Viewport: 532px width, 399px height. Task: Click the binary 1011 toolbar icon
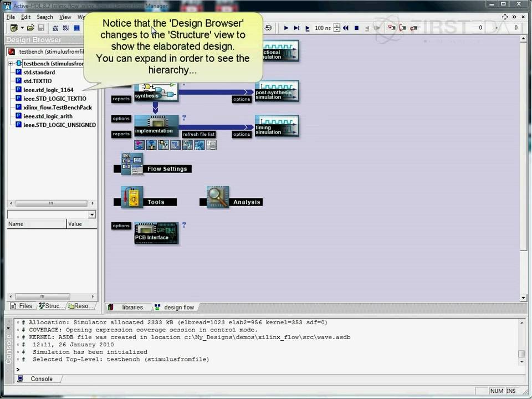[x=66, y=28]
